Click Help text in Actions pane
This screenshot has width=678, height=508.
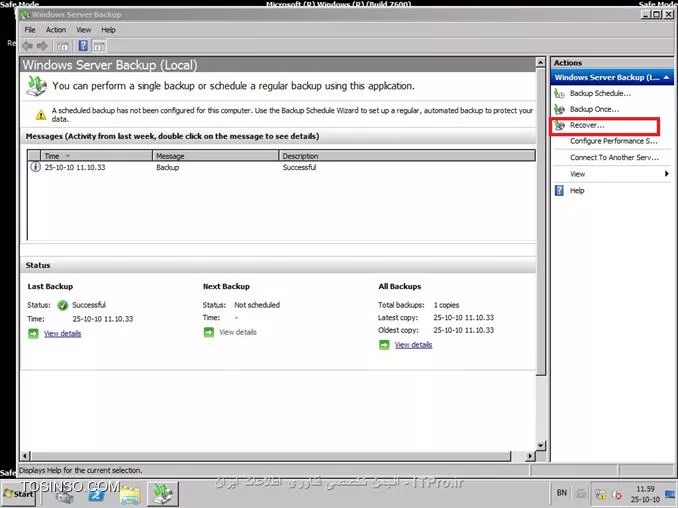577,191
